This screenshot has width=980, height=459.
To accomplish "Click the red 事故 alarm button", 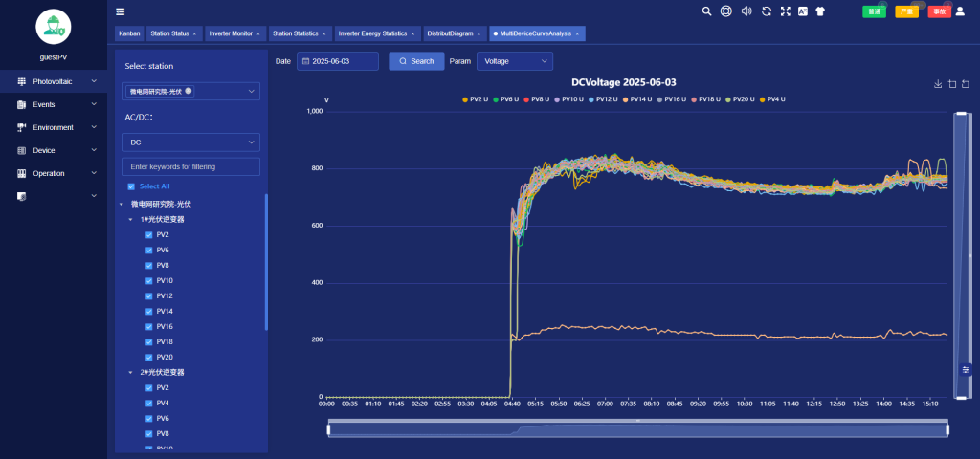I will pos(940,11).
